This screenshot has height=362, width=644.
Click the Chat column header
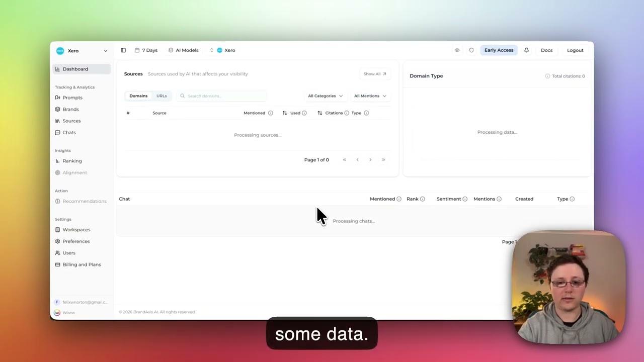124,199
